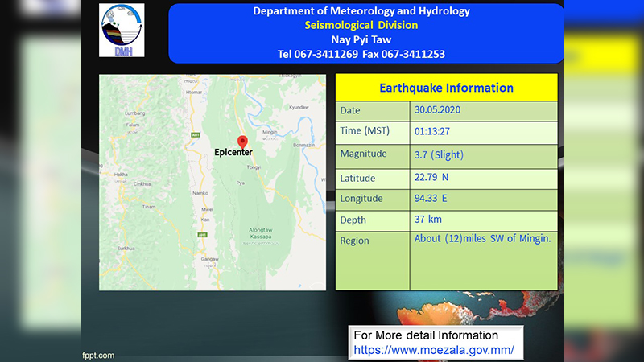Viewport: 644px width, 362px height.
Task: Click the 'Region' row label
Action: tap(354, 241)
